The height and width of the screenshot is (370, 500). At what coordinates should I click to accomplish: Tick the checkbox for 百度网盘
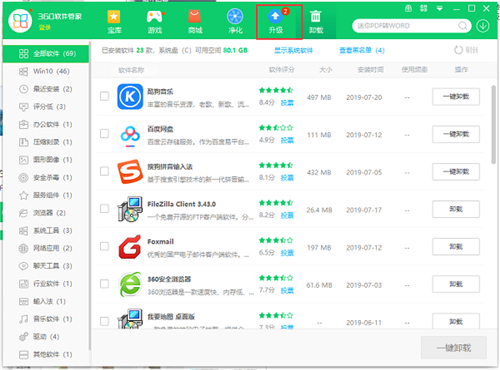click(x=104, y=134)
